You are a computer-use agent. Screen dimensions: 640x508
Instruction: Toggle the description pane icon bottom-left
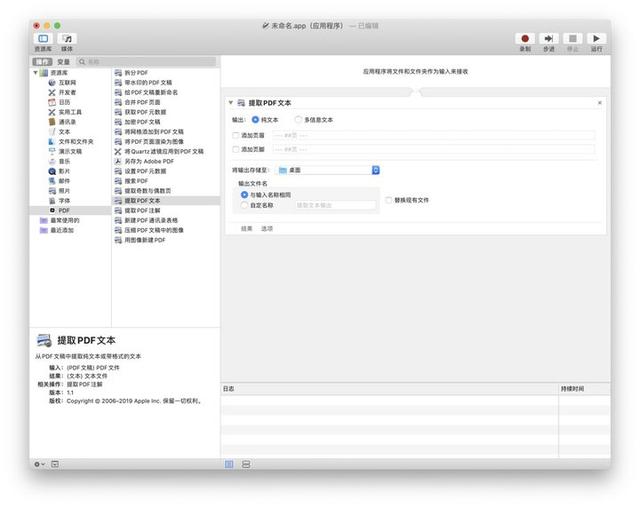coord(55,464)
